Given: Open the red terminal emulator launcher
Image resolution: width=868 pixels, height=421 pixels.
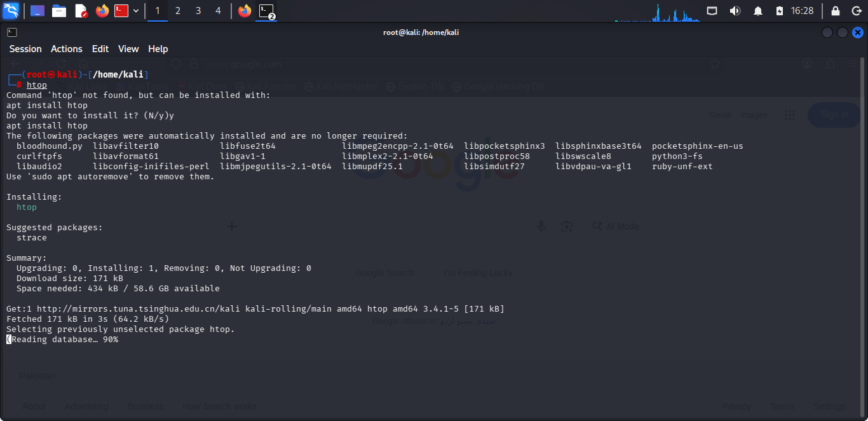Looking at the screenshot, I should (x=121, y=11).
